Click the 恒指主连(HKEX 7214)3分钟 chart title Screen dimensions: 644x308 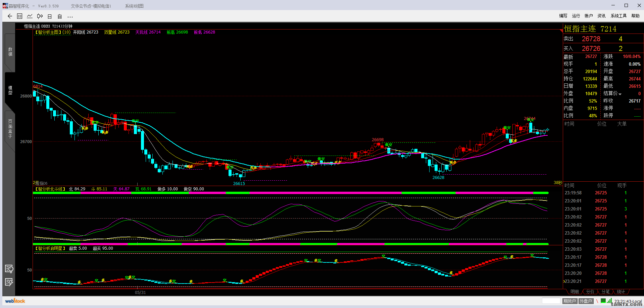point(48,26)
